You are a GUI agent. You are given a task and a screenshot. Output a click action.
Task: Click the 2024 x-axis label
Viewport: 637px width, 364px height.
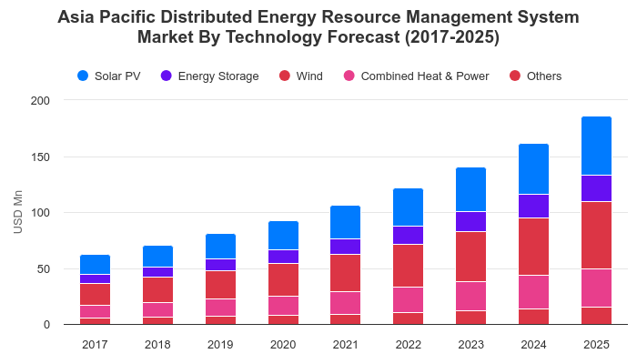[533, 345]
